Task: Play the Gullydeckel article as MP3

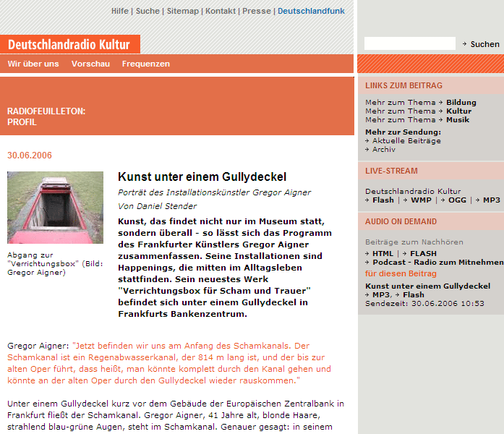Action: tap(381, 295)
